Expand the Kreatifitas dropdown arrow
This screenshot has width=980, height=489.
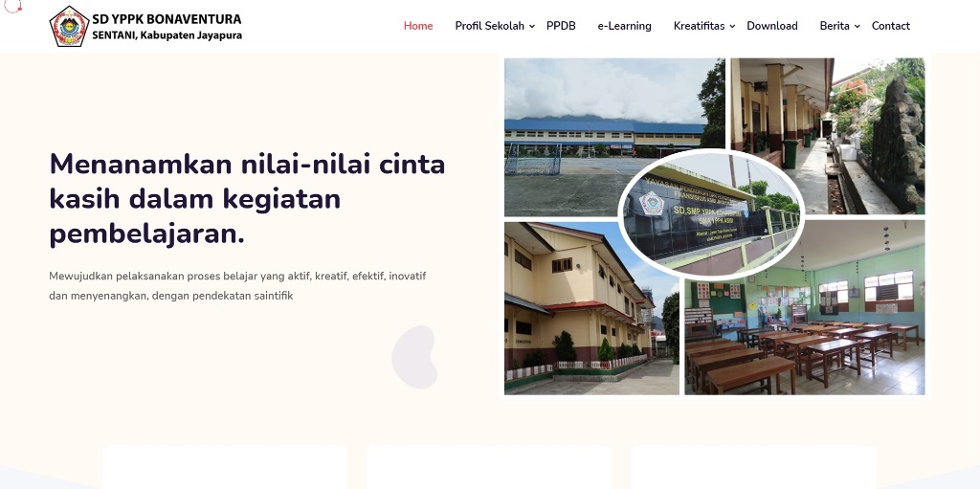click(x=732, y=27)
